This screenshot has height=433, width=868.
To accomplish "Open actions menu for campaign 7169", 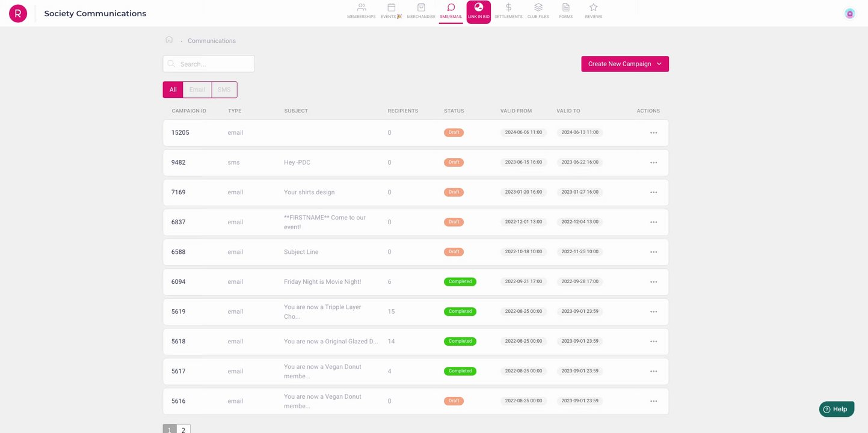I will [654, 192].
